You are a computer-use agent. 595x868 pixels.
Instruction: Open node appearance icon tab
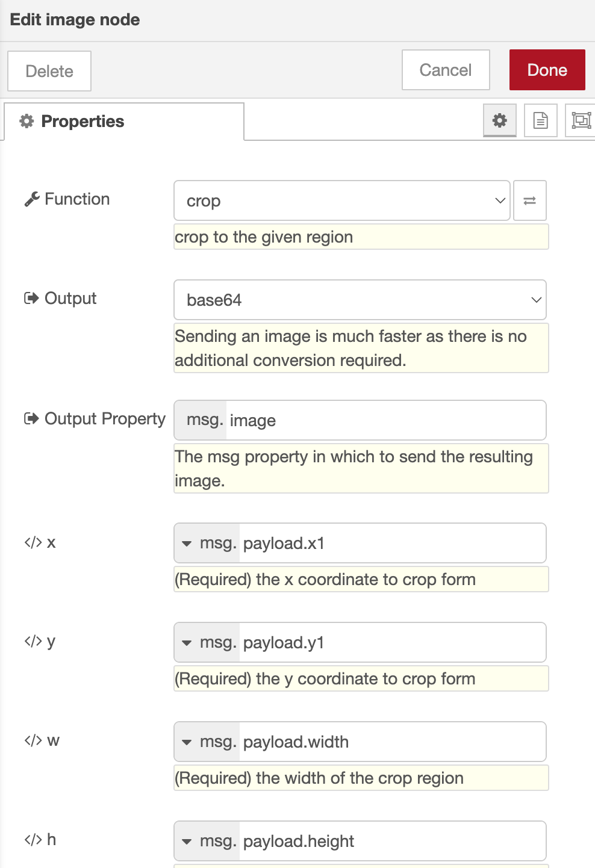[x=581, y=120]
